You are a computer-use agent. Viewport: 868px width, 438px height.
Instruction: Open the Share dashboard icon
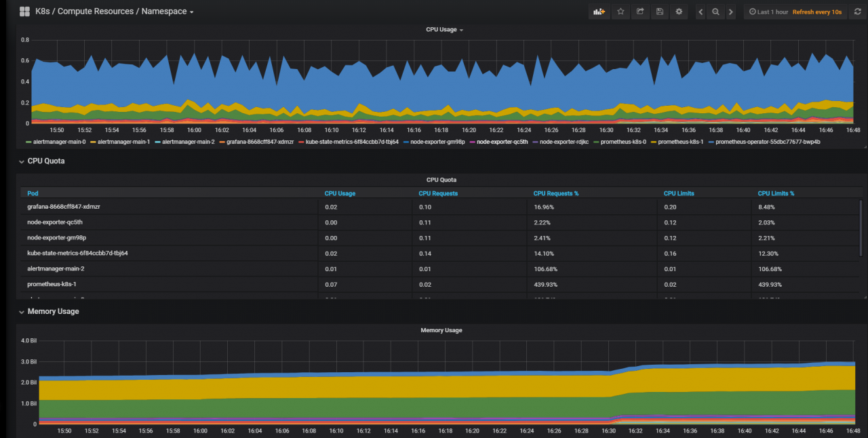pos(639,12)
